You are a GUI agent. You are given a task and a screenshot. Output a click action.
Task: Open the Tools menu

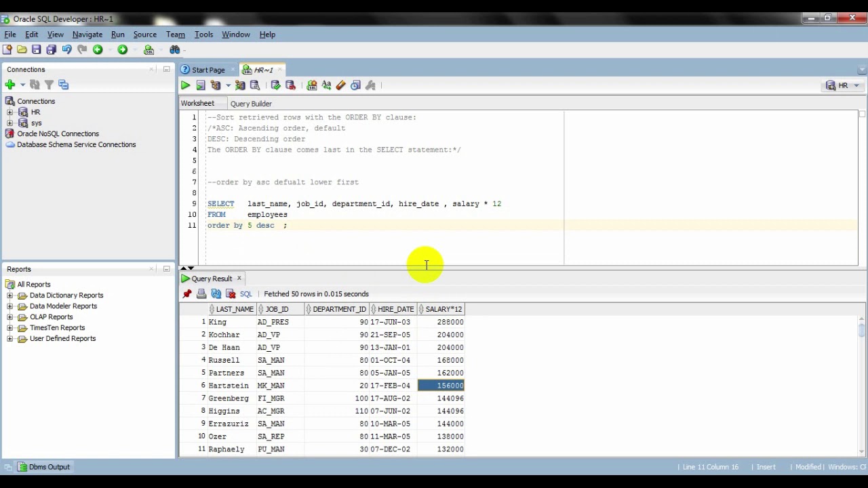click(203, 35)
